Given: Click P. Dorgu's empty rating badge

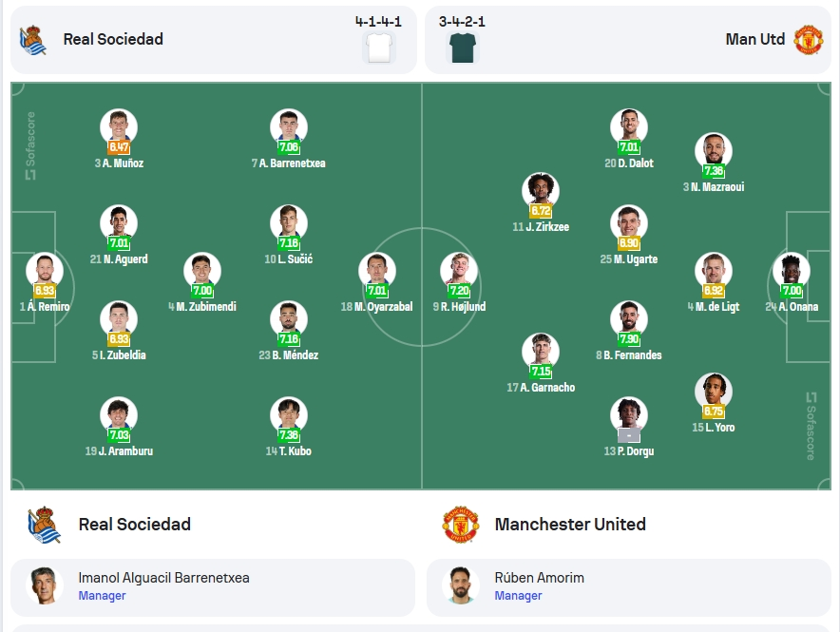Looking at the screenshot, I should point(629,435).
